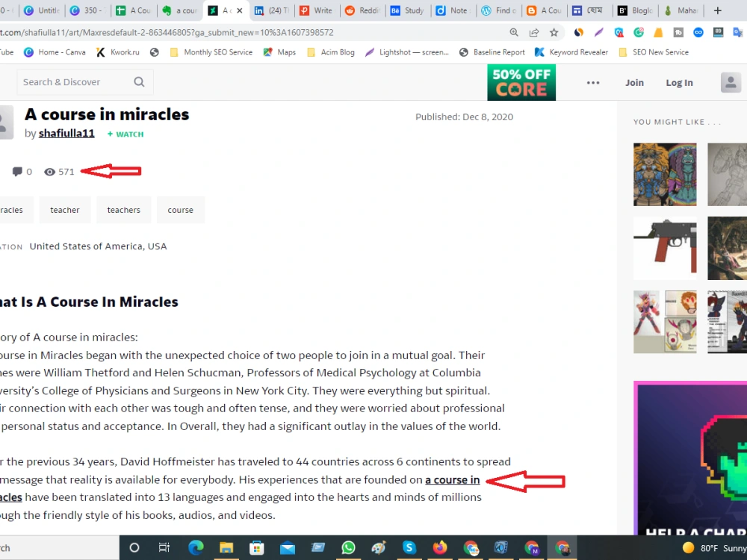Click the green Grammarly extension icon
The height and width of the screenshot is (560, 747).
[639, 32]
